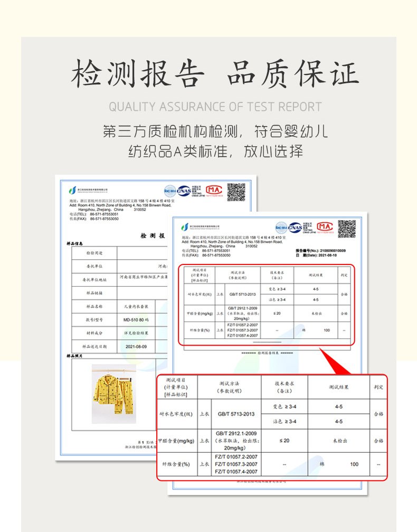417x532 pixels.
Task: Click FZ/T 01057.3-2007 in the enlarged table
Action: [x=236, y=464]
